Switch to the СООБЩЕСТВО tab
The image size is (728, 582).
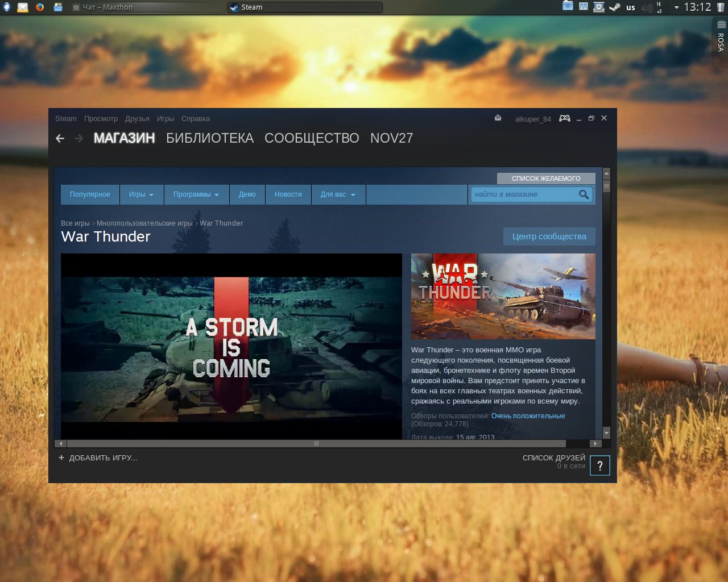312,138
